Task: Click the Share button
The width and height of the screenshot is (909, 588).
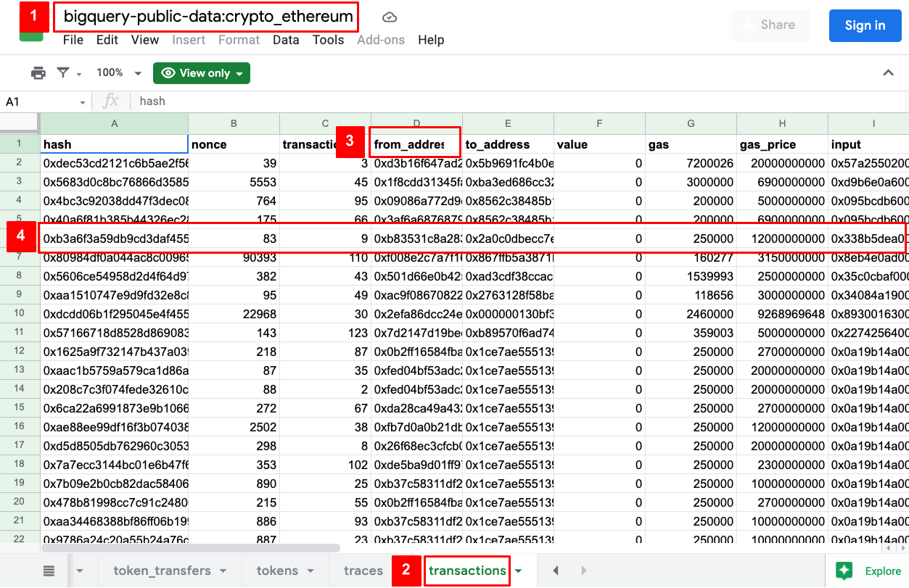Action: (770, 25)
